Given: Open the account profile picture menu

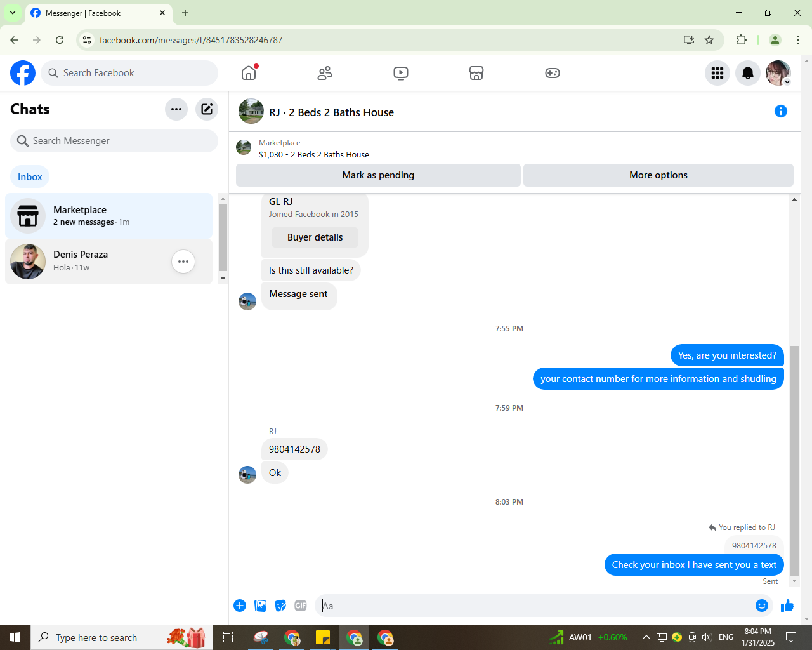Looking at the screenshot, I should click(x=778, y=73).
